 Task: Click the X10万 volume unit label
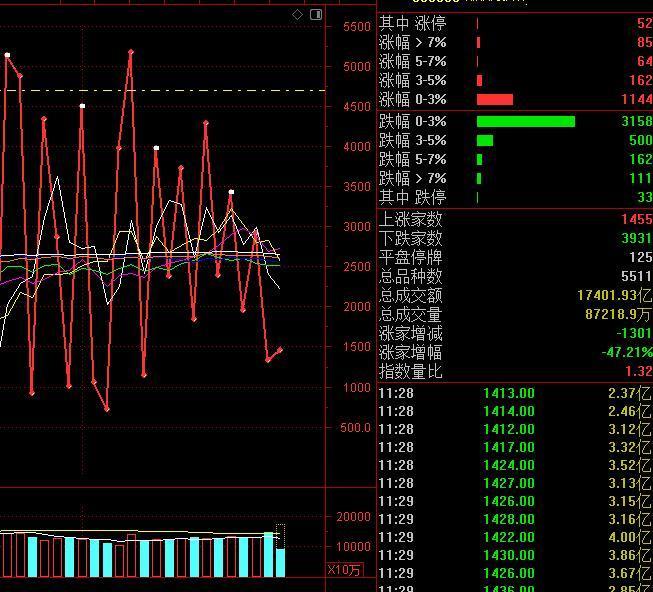[344, 570]
